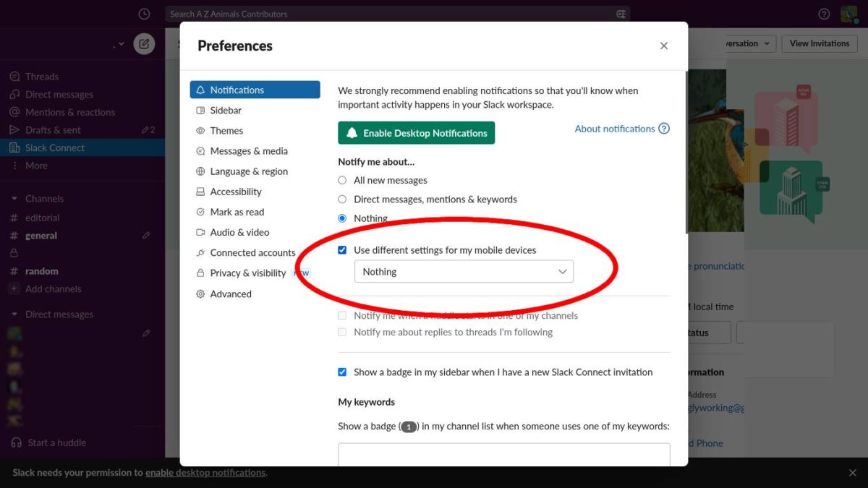Click the headphones icon for Start a huddle
This screenshot has width=868, height=488.
(x=16, y=442)
